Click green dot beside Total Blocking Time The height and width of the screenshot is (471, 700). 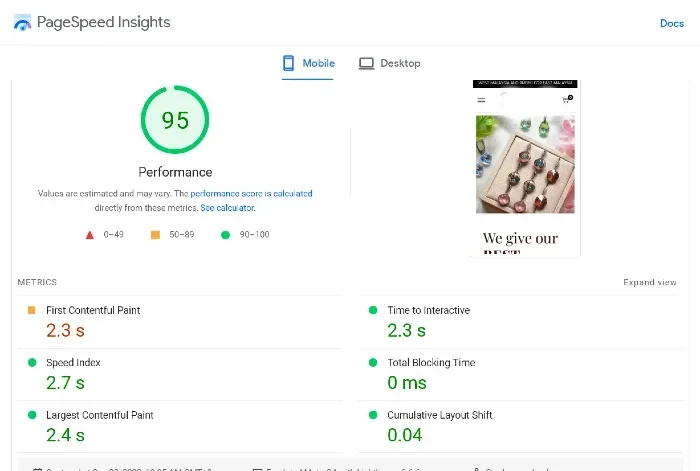373,363
